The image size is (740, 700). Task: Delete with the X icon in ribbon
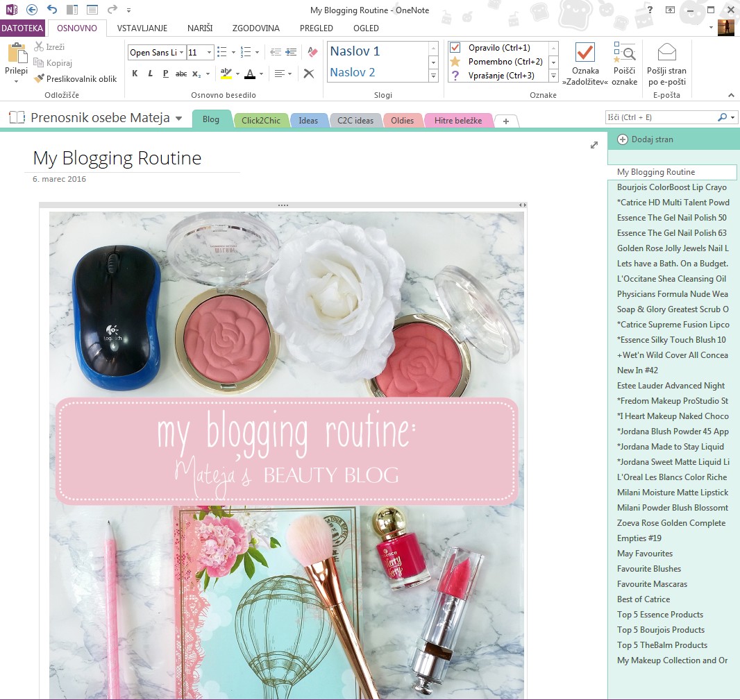tap(309, 74)
